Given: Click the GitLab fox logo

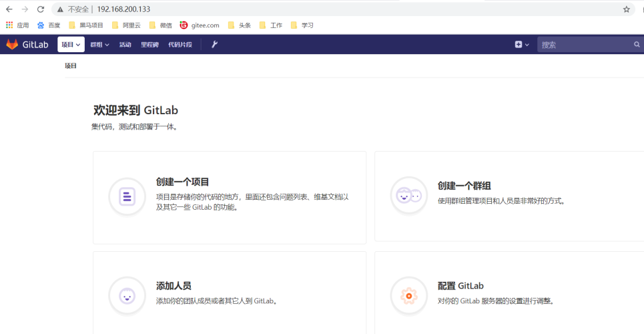Looking at the screenshot, I should pos(12,45).
